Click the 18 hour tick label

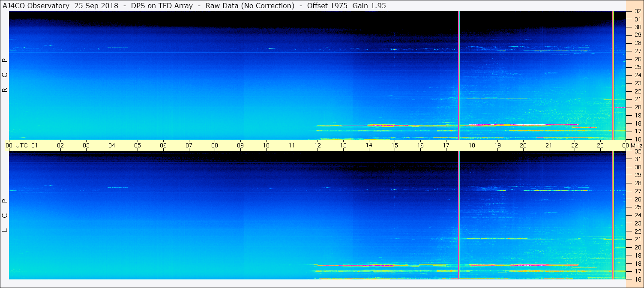click(x=472, y=145)
